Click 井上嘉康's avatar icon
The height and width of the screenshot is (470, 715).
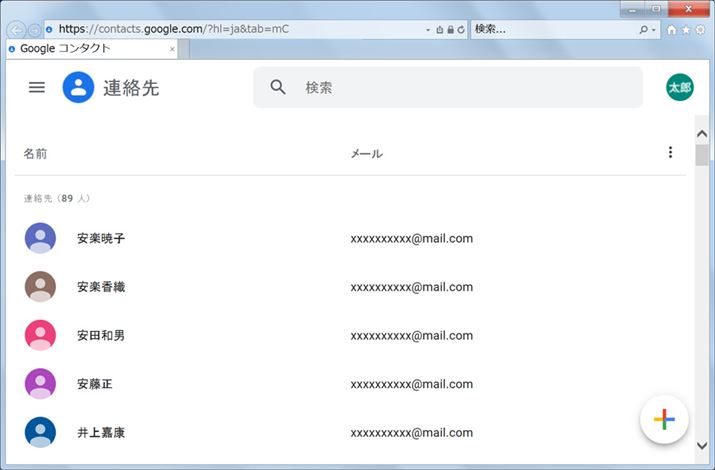pyautogui.click(x=40, y=432)
